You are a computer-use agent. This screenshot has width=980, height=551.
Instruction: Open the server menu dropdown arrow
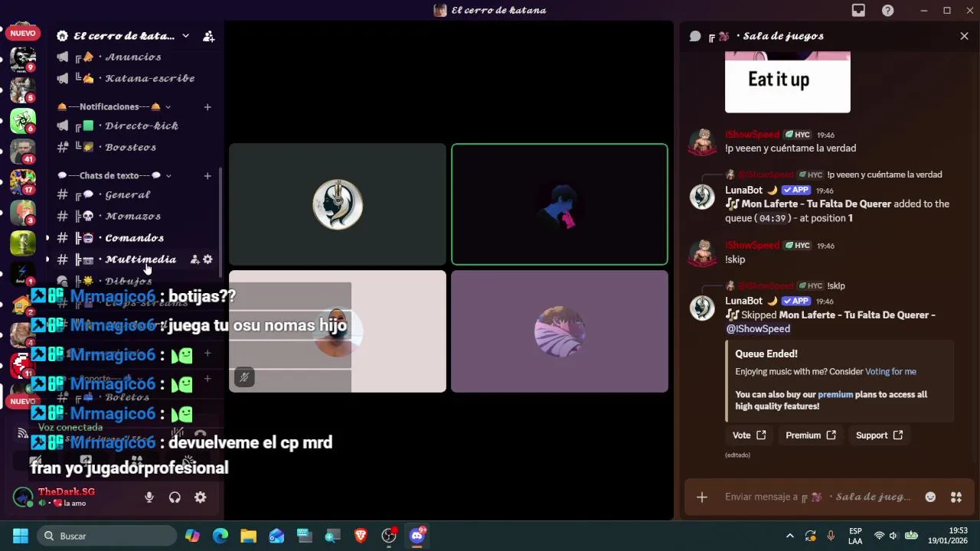pyautogui.click(x=185, y=36)
